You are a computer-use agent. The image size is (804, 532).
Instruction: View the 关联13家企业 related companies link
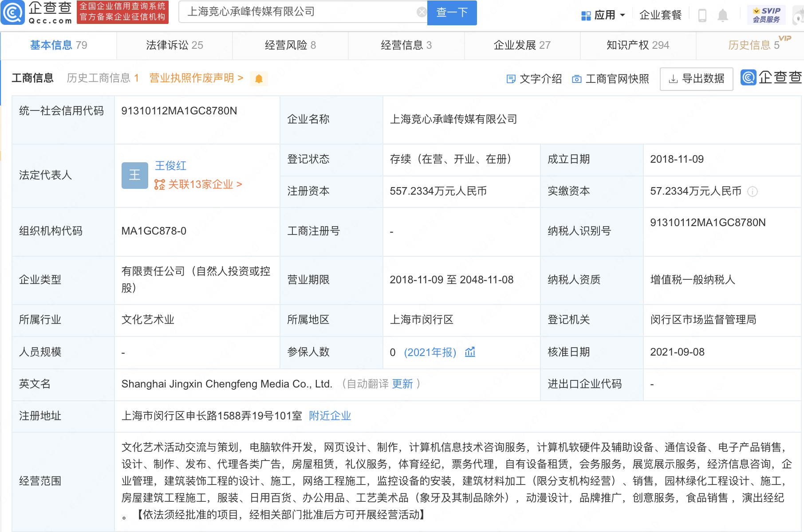pyautogui.click(x=198, y=184)
